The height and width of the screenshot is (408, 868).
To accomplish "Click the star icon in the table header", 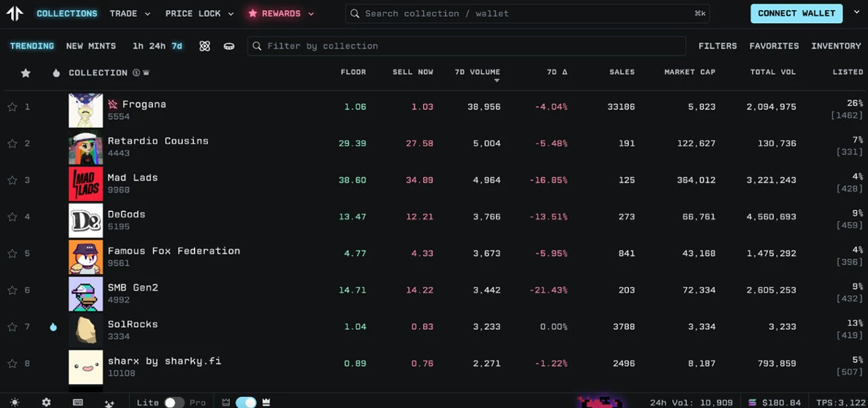I will 26,73.
